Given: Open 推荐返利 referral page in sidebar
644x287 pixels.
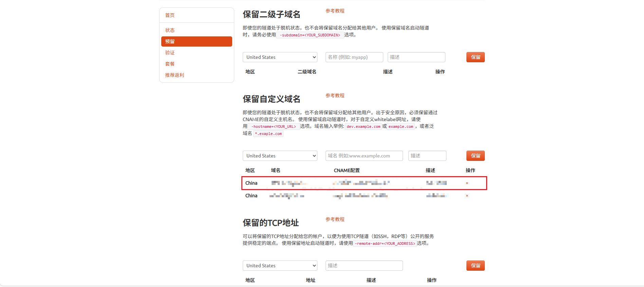Looking at the screenshot, I should (x=174, y=75).
